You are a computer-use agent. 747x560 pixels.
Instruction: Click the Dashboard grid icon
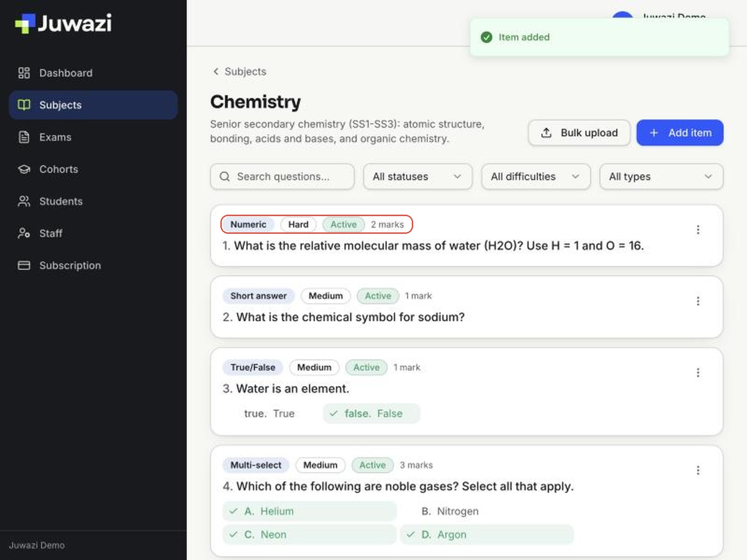[x=24, y=73]
